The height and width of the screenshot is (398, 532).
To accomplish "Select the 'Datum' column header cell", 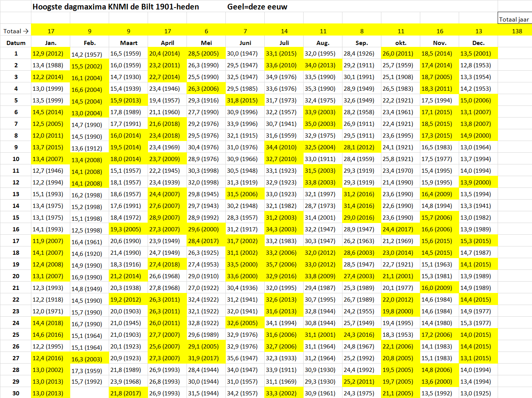I will point(16,43).
